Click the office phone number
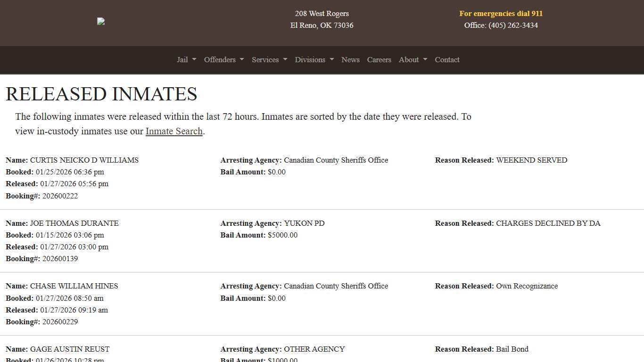The width and height of the screenshot is (644, 362). [501, 25]
